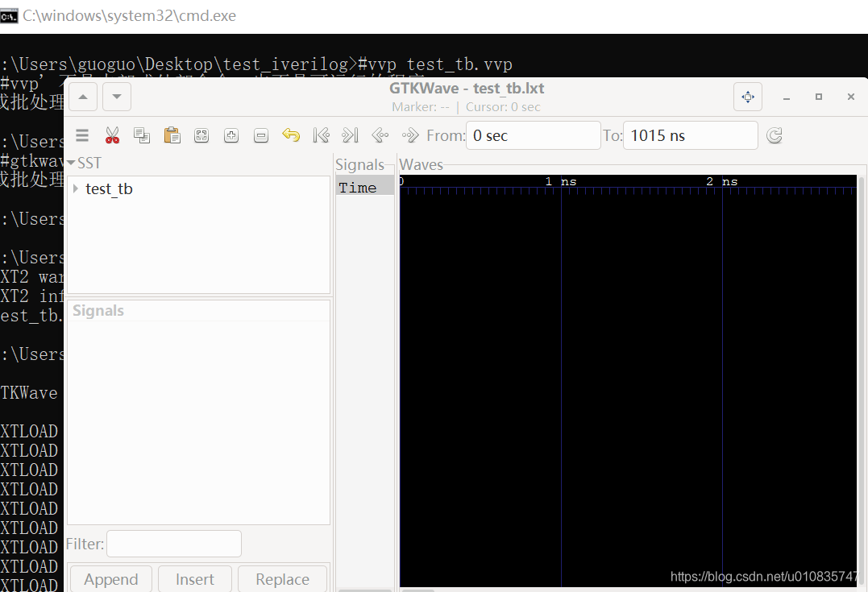Jump to the end of the waveform
This screenshot has width=868, height=592.
pos(350,135)
